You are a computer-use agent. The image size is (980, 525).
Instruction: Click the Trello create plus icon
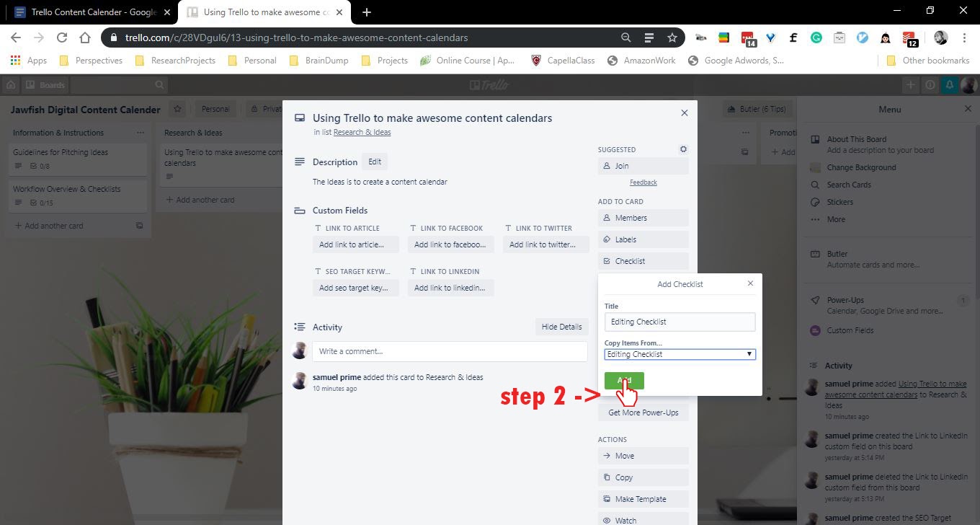(911, 85)
